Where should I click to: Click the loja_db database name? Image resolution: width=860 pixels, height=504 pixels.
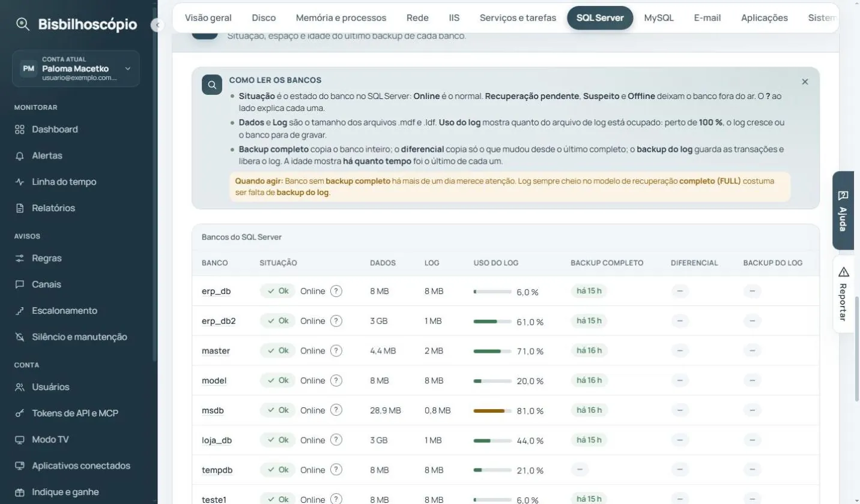click(217, 440)
